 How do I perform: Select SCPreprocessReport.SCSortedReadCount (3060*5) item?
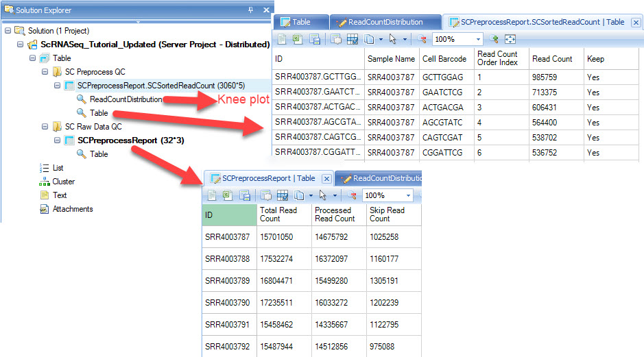coord(161,86)
